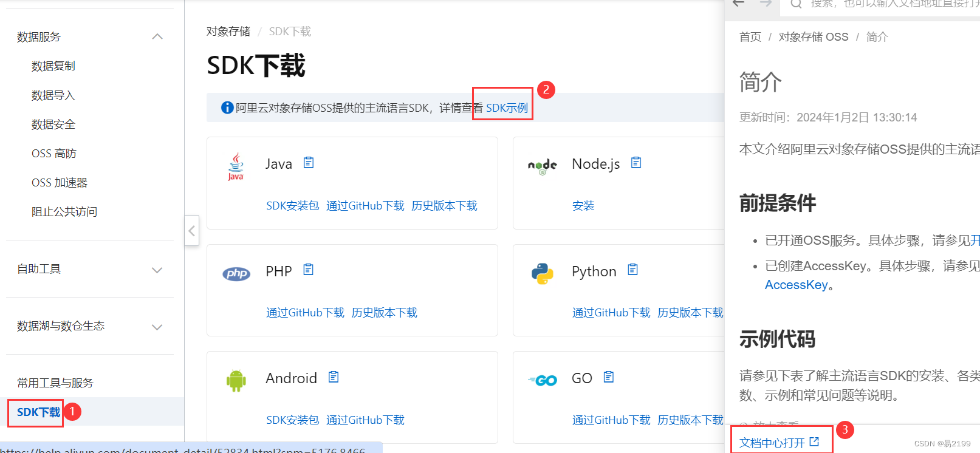This screenshot has height=453, width=980.
Task: Open the document icon next to Node.js
Action: pyautogui.click(x=636, y=163)
